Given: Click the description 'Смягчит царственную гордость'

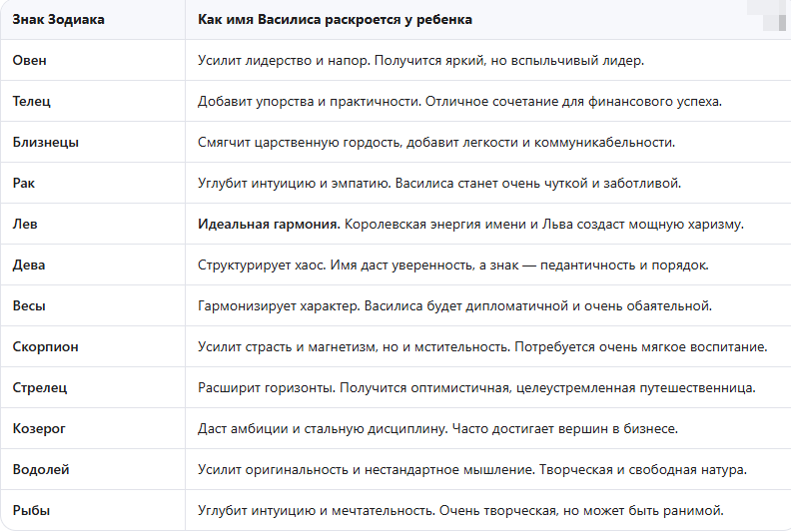Looking at the screenshot, I should 436,142.
